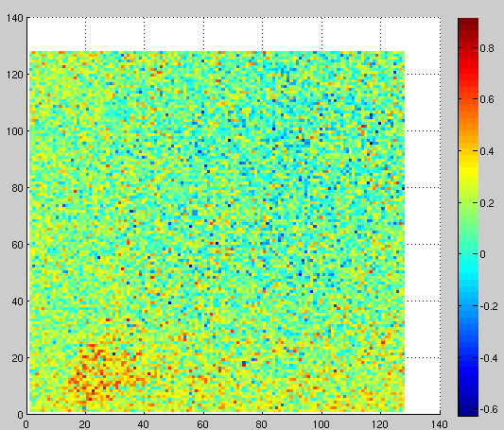This screenshot has width=504, height=430.
Task: Click the colorbar at the 0.4 yellow band
Action: coord(468,150)
